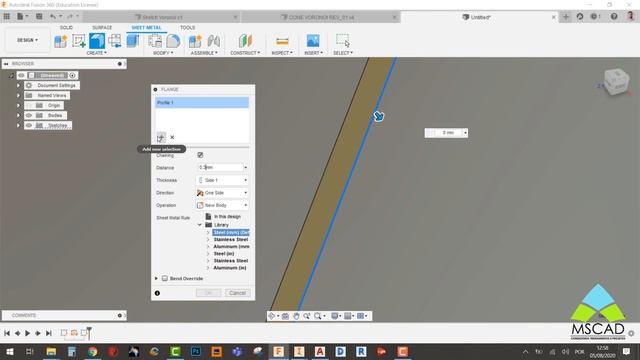The width and height of the screenshot is (640, 360).
Task: Click the Distance input field
Action: coord(220,167)
